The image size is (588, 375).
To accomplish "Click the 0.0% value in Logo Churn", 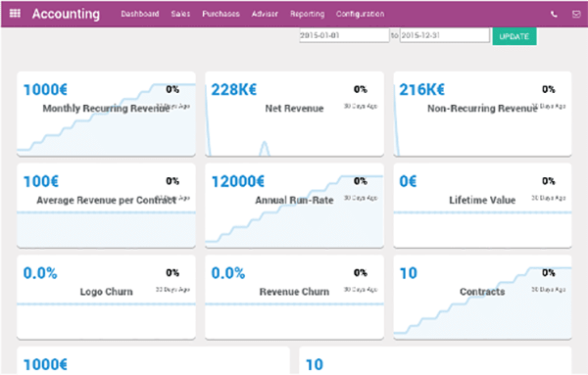I will [40, 273].
